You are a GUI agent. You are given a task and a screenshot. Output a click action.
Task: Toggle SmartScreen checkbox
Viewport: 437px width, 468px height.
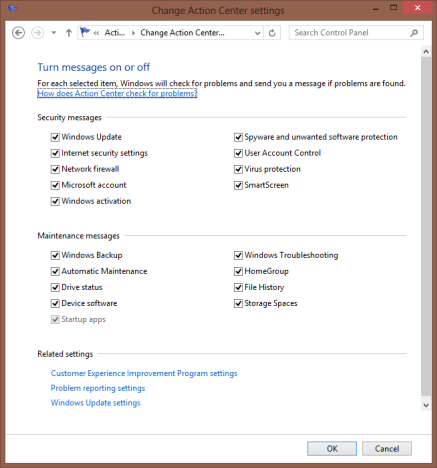point(238,185)
